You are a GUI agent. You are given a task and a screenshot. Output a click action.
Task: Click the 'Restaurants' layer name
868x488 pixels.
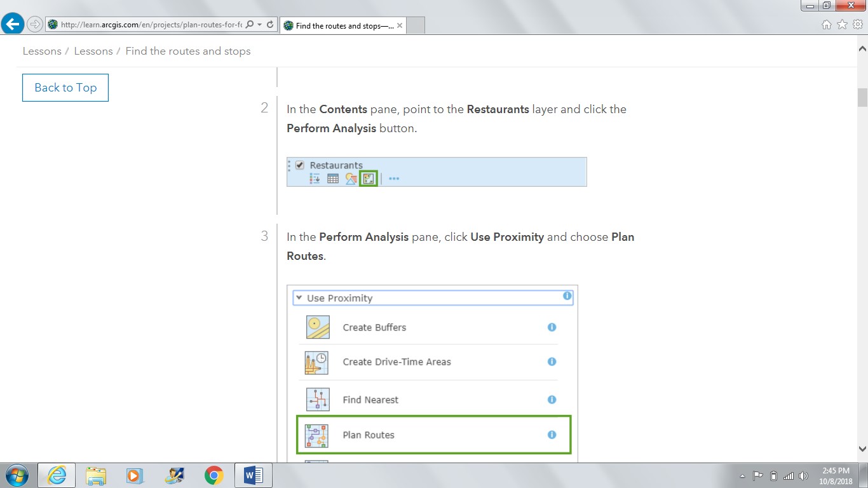336,165
